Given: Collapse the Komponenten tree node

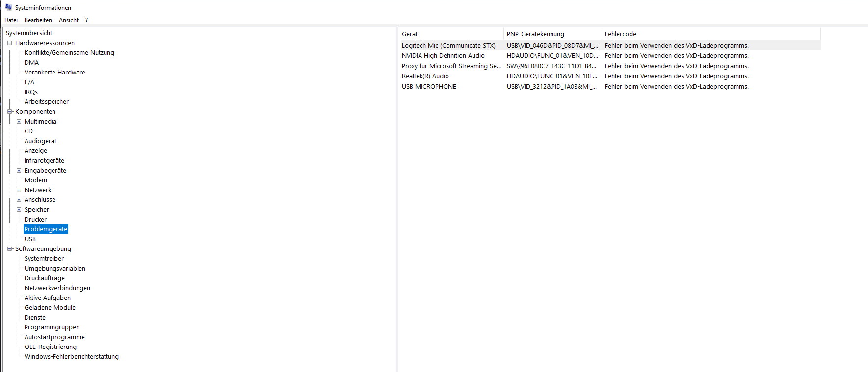Looking at the screenshot, I should click(x=9, y=112).
